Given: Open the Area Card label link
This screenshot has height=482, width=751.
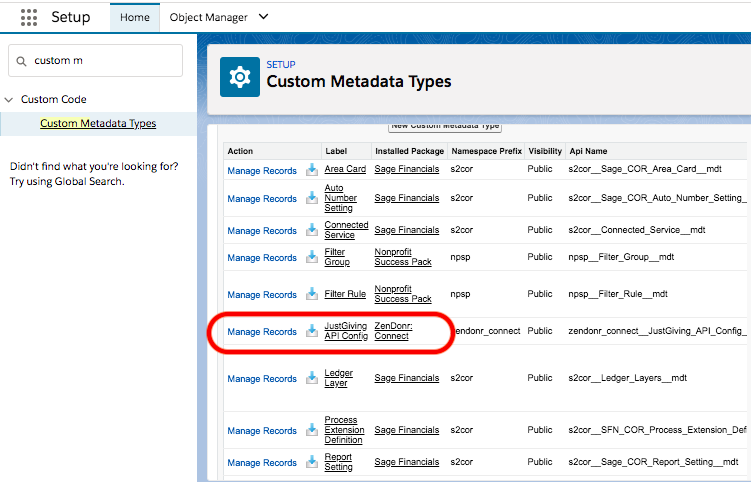Looking at the screenshot, I should 345,169.
